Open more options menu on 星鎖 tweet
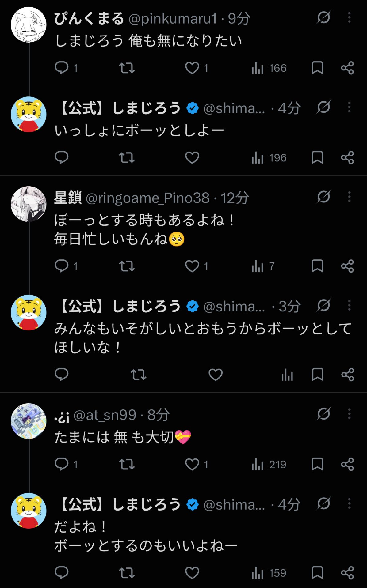Screen dimensions: 367x588 click(x=349, y=197)
